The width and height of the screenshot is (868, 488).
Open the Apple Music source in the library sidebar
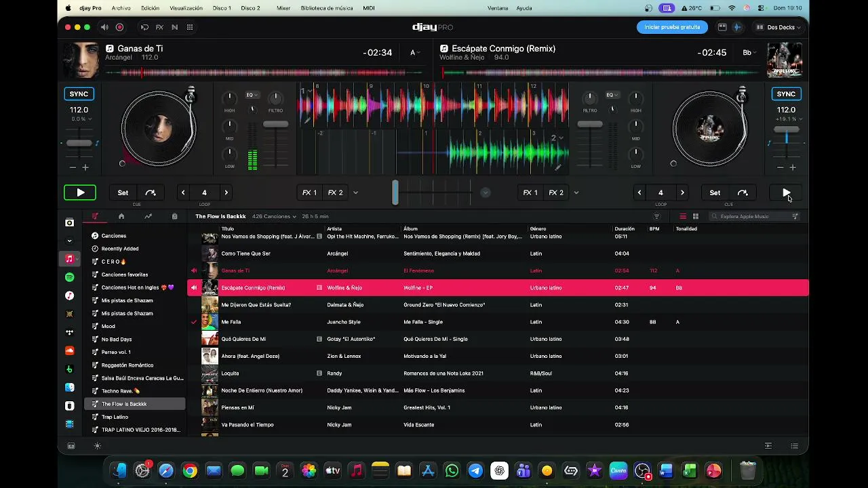(x=69, y=259)
